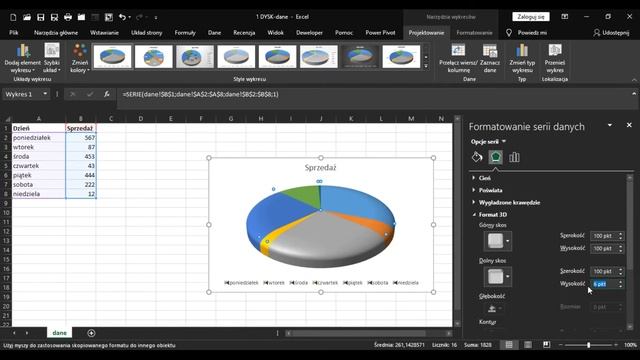
Task: Select Series Options bar chart icon
Action: (x=514, y=157)
